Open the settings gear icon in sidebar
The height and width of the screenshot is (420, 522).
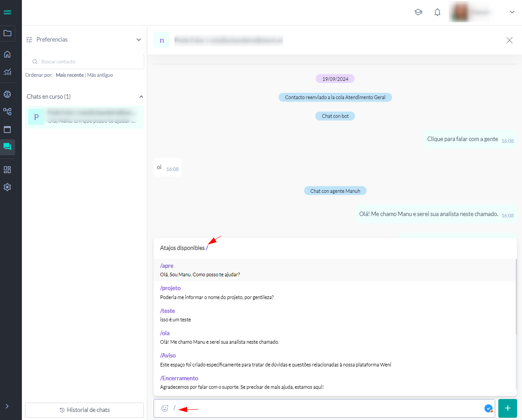coord(7,187)
